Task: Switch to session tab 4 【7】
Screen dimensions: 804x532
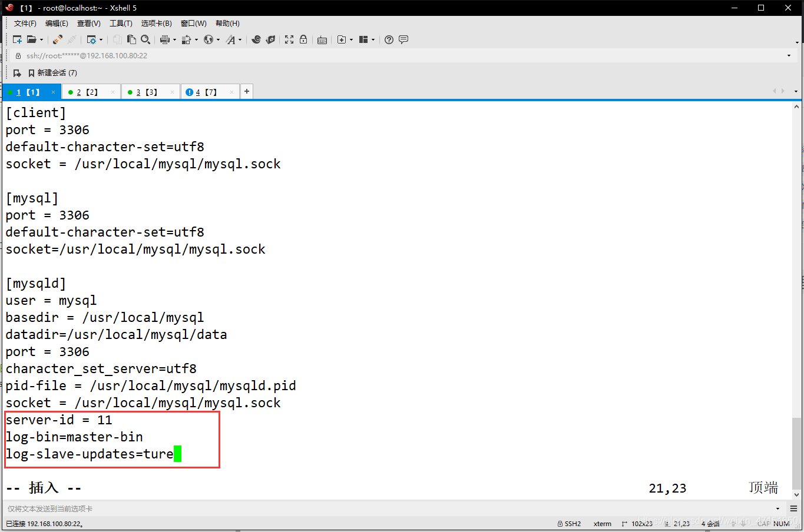Action: click(210, 92)
